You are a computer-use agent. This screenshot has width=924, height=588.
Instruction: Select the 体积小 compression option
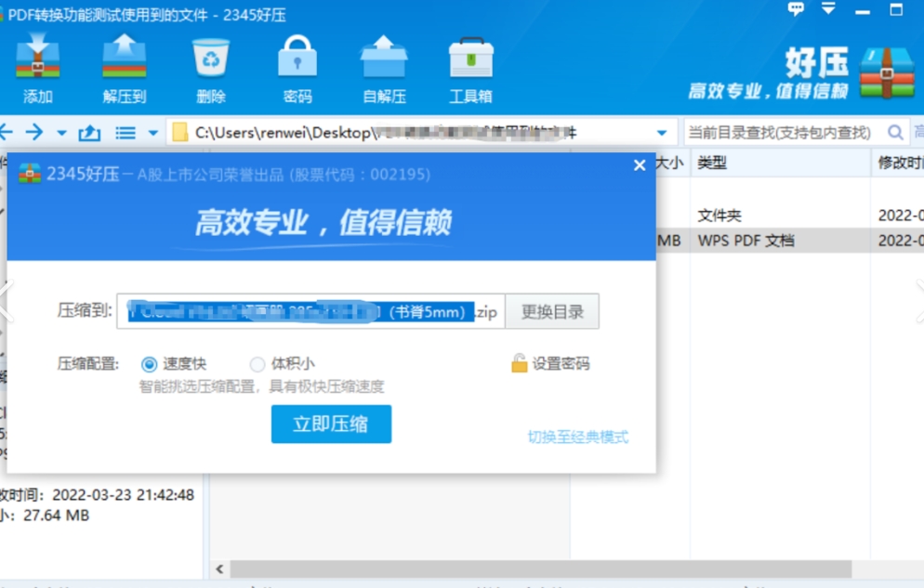[257, 363]
